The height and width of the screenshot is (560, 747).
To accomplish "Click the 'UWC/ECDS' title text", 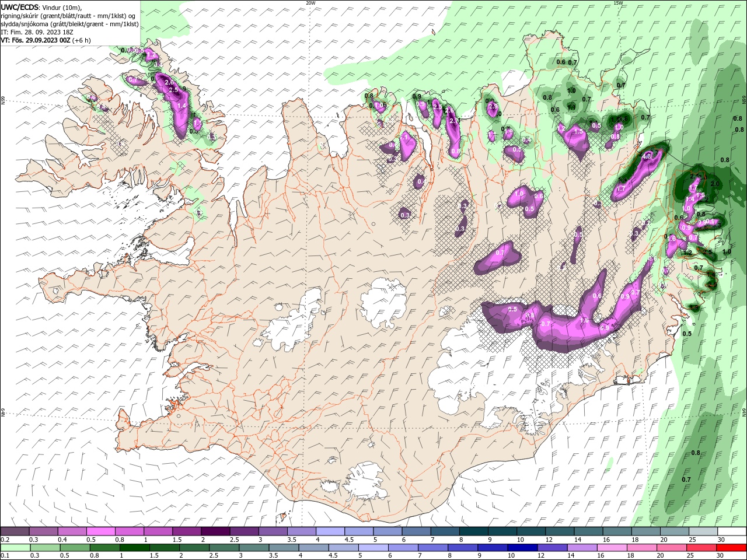I will (x=20, y=6).
